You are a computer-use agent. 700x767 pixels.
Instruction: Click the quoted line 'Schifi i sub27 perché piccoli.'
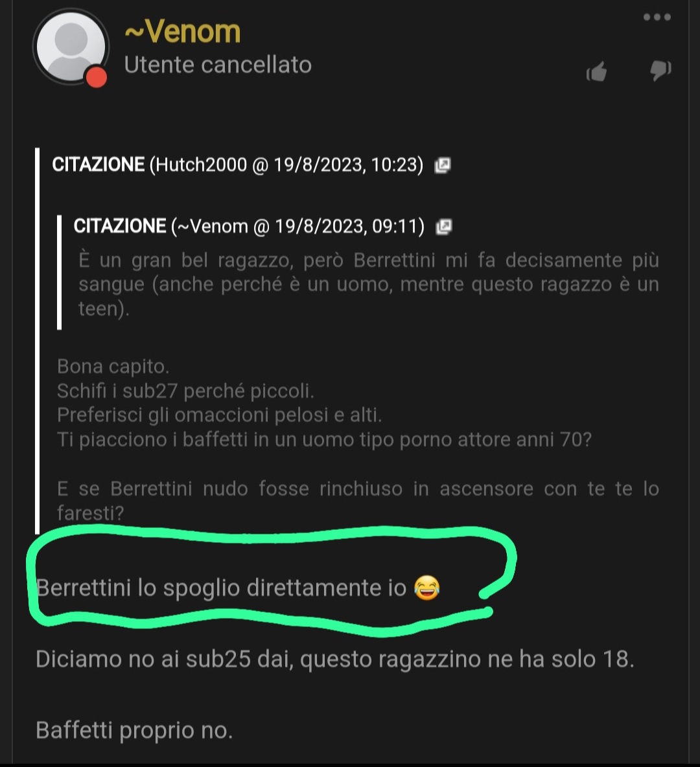click(x=185, y=391)
